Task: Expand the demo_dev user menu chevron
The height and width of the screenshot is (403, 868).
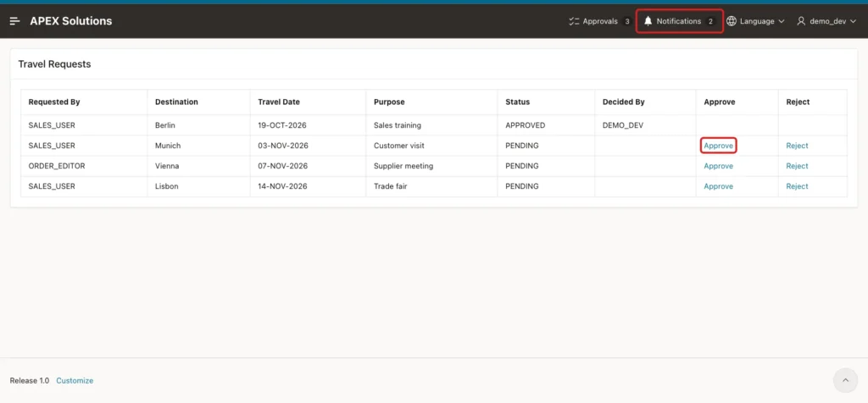Action: pos(853,21)
